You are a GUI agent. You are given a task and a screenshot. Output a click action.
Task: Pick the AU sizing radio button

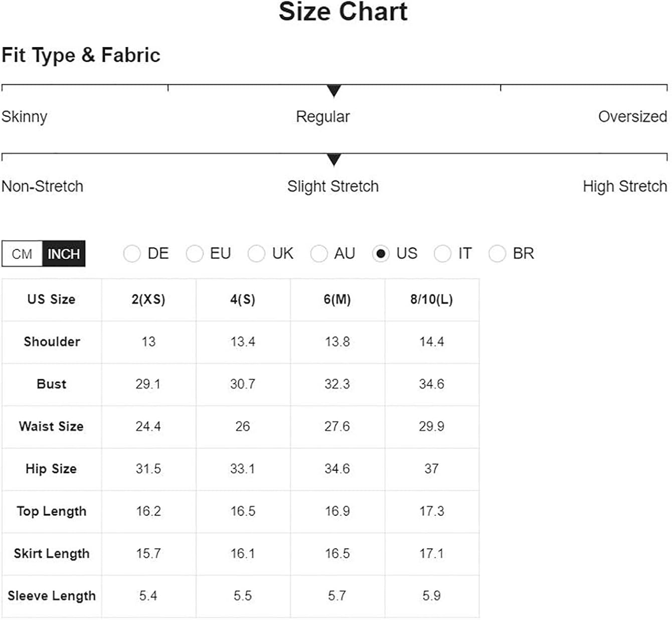point(319,254)
